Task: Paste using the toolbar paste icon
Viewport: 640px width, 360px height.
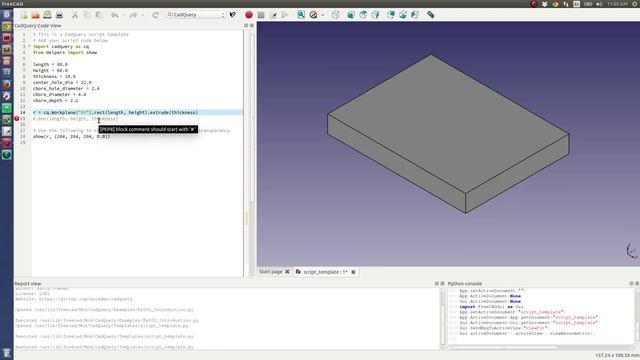Action: (99, 15)
